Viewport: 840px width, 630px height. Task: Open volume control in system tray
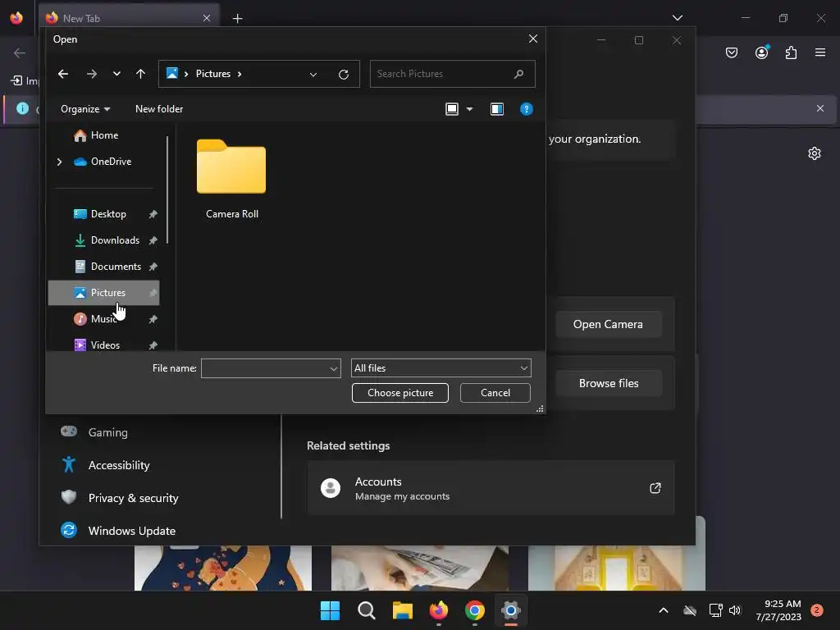(x=735, y=610)
